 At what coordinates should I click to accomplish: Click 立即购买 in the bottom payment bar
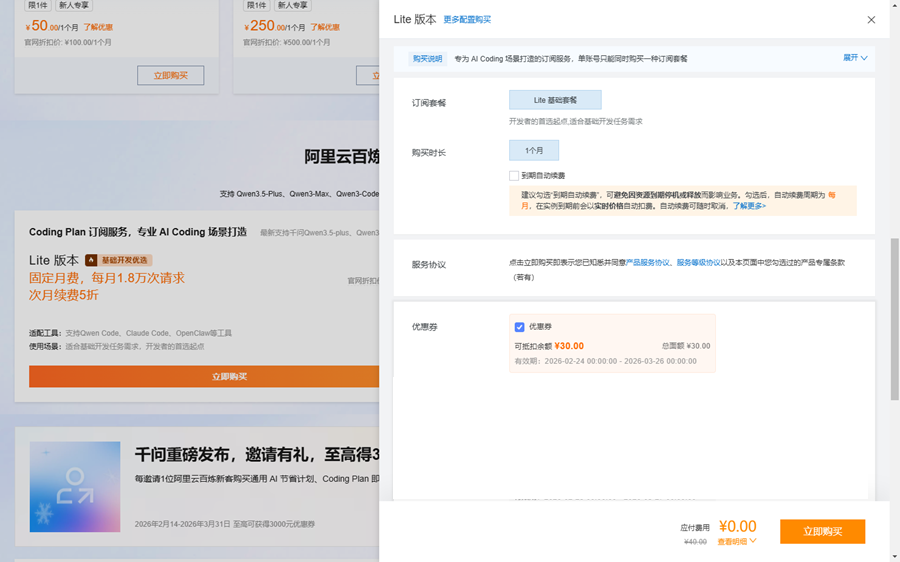point(822,531)
